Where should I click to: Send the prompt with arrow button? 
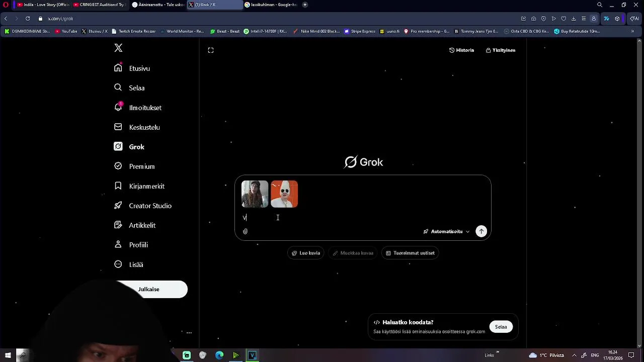click(481, 231)
